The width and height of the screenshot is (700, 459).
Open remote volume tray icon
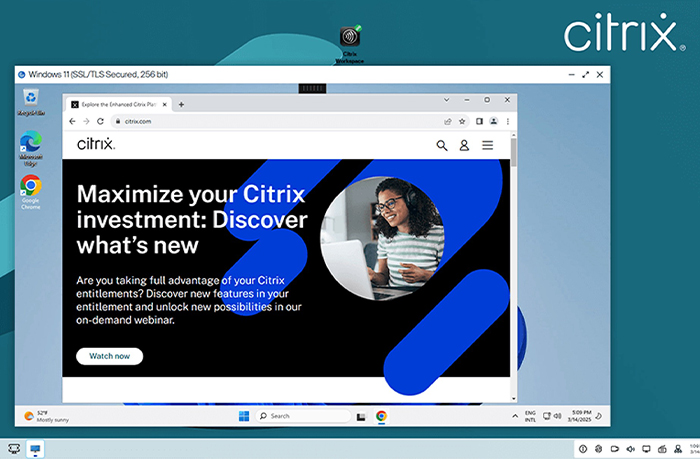point(558,416)
